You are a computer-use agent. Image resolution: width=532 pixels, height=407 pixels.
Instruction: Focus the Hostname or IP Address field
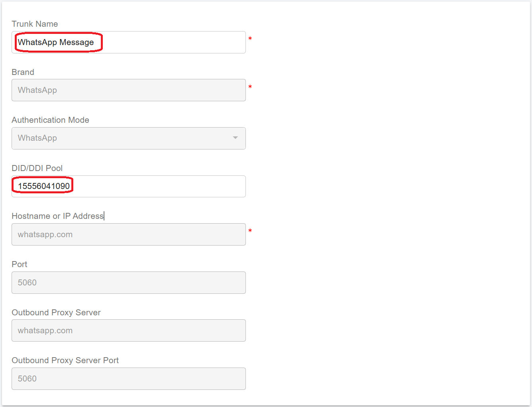coord(128,234)
